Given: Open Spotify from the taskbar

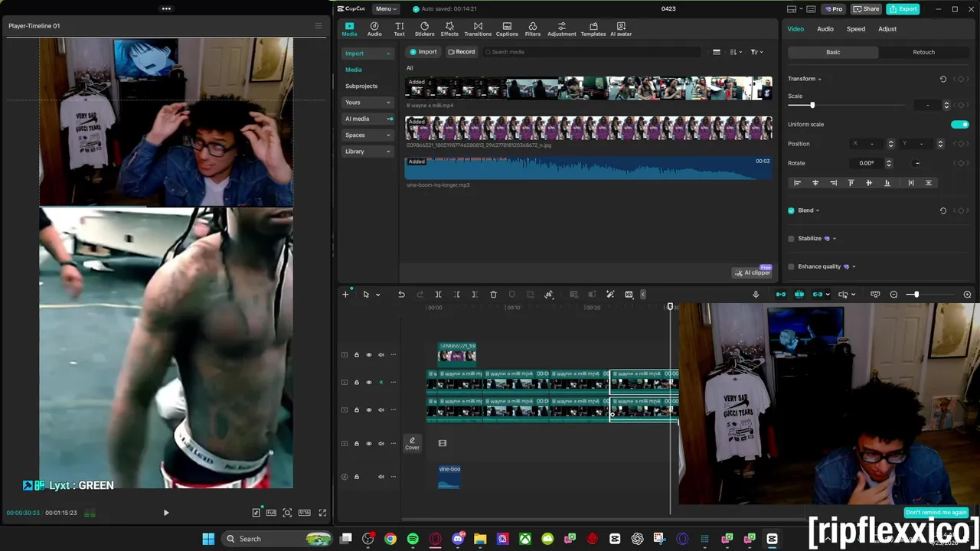Looking at the screenshot, I should coord(413,539).
